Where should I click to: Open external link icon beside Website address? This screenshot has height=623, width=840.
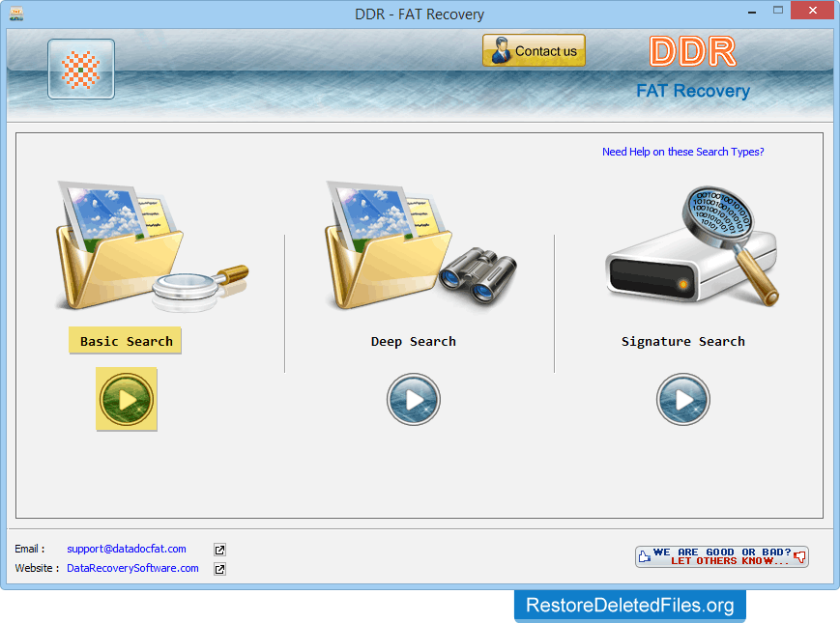pyautogui.click(x=219, y=569)
